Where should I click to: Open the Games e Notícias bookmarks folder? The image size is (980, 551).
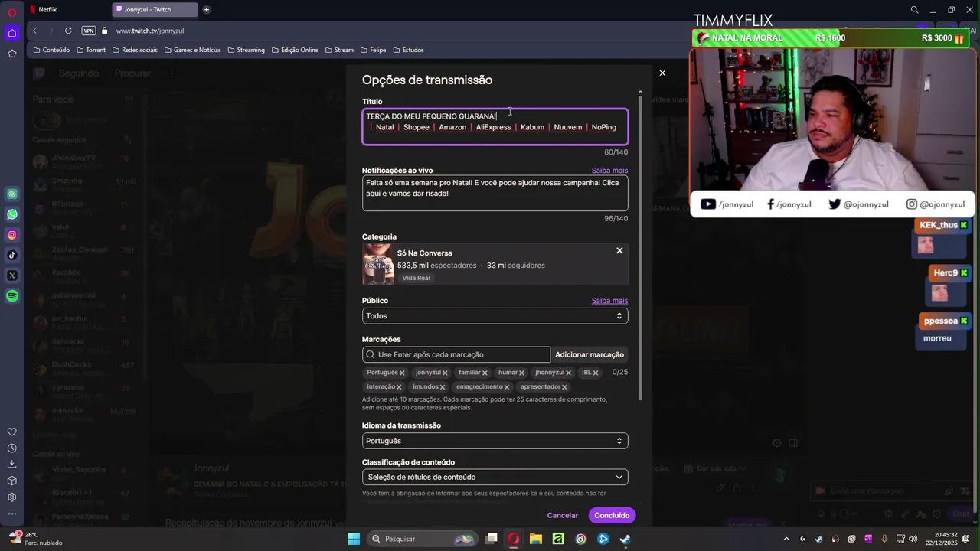click(192, 50)
